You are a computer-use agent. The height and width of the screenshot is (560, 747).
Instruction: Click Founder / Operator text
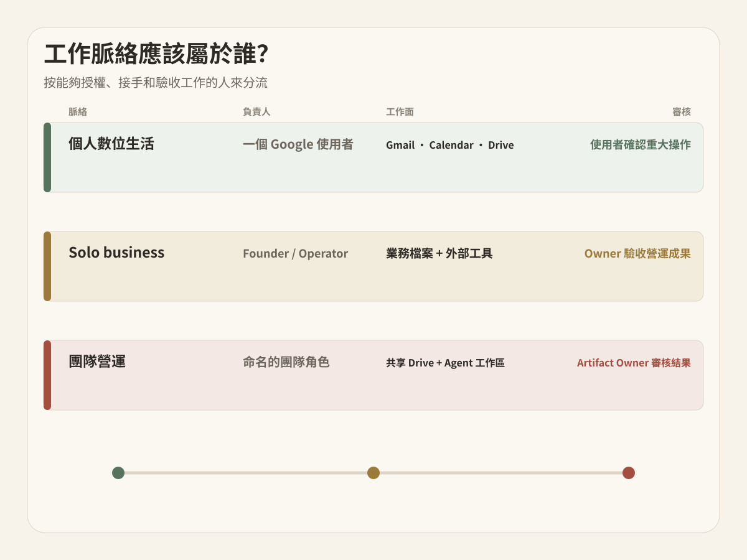[295, 254]
